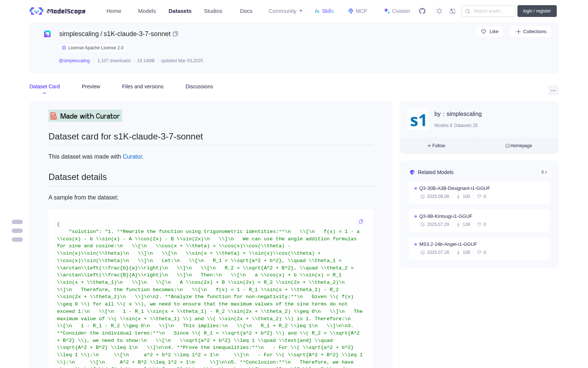Click '1,107 downloads' text

click(114, 61)
